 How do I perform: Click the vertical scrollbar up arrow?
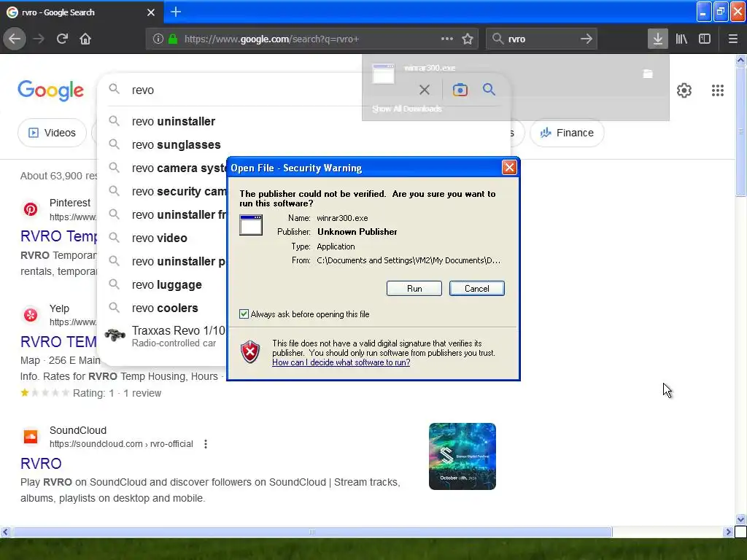(740, 60)
